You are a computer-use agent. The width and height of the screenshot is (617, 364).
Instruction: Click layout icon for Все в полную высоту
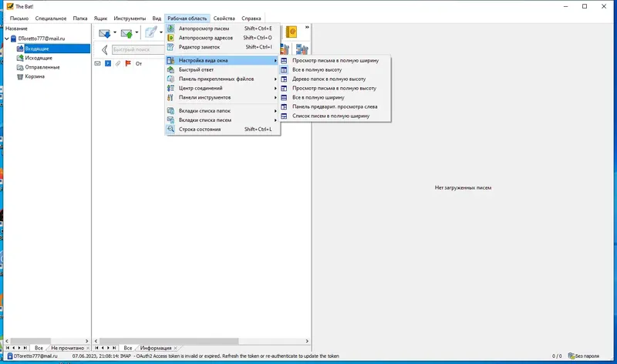point(284,69)
